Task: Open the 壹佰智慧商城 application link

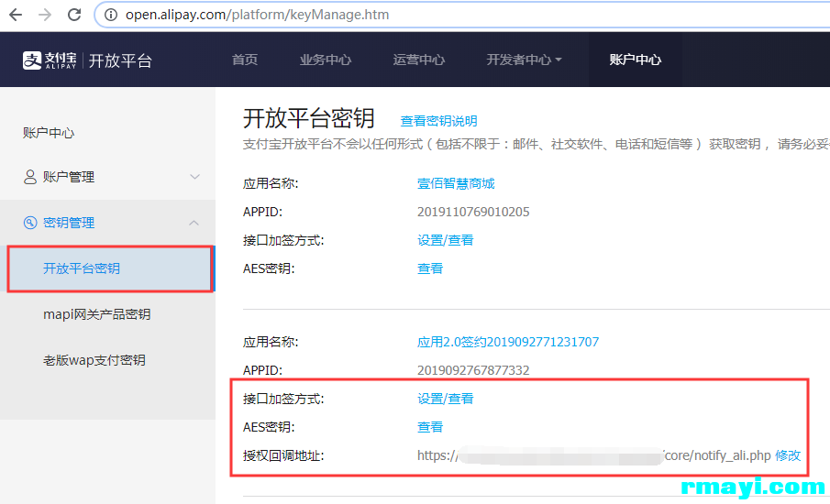Action: click(x=456, y=183)
